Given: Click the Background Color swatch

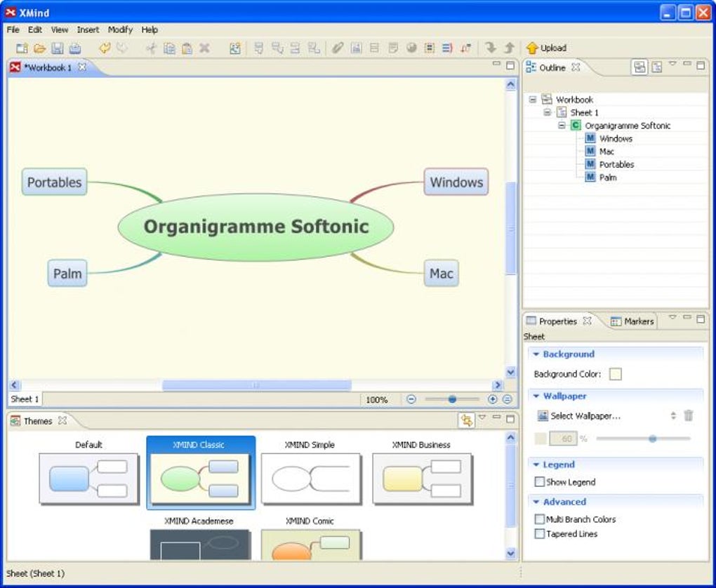Looking at the screenshot, I should 615,375.
